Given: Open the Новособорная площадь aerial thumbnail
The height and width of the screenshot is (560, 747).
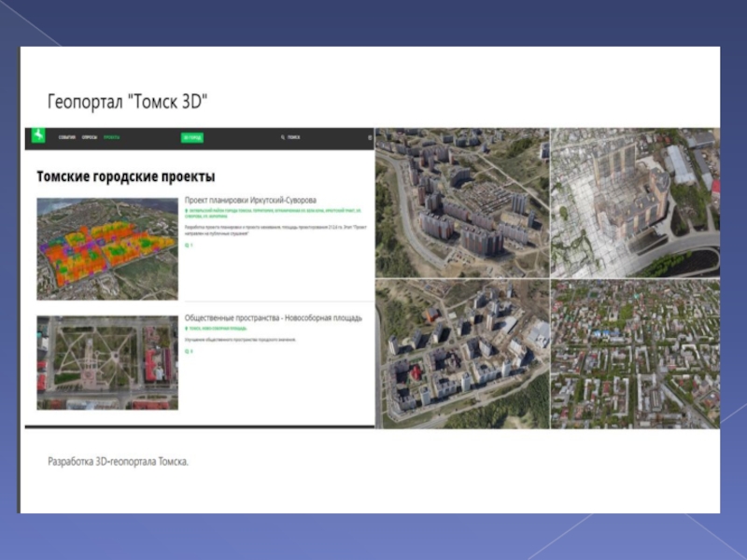Looking at the screenshot, I should (x=106, y=362).
